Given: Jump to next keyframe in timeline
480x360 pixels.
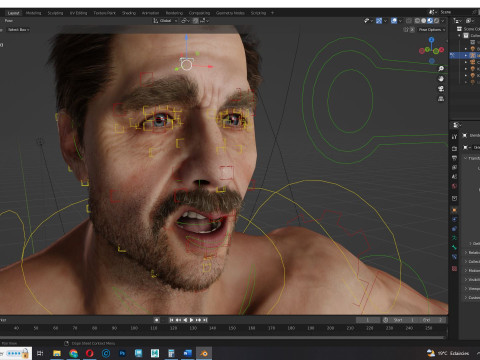Looking at the screenshot, I should [x=198, y=320].
